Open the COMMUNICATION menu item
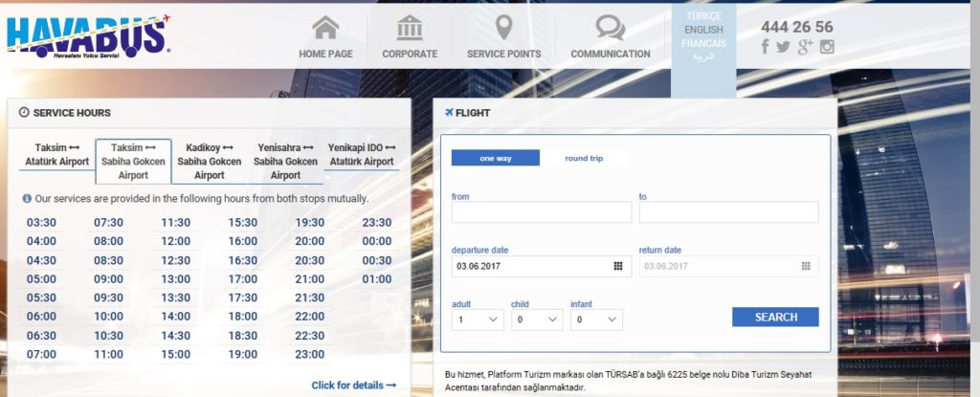The height and width of the screenshot is (397, 980). click(611, 54)
